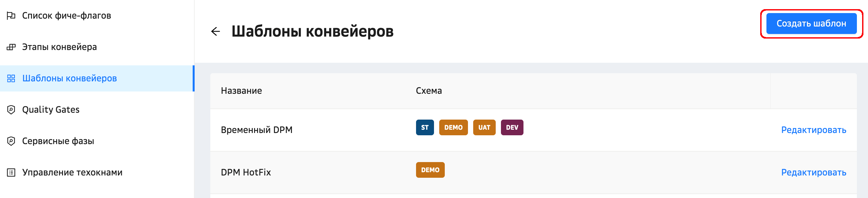This screenshot has width=868, height=198.
Task: Edit the DPM HotFix template
Action: [x=813, y=173]
